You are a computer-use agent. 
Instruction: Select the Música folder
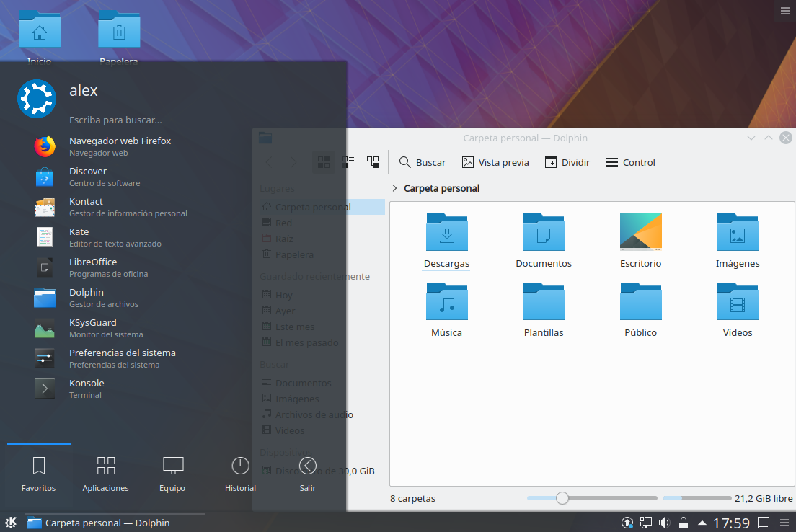click(447, 310)
